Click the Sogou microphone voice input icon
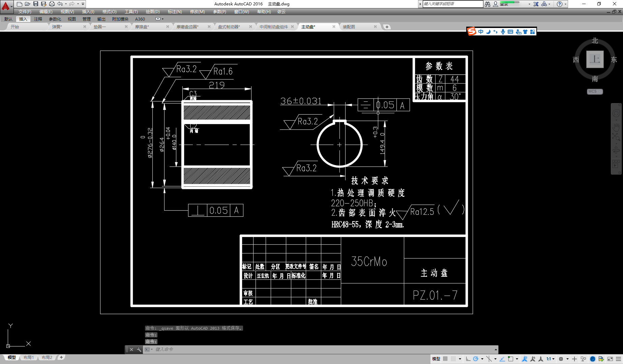The height and width of the screenshot is (364, 623). 503,32
